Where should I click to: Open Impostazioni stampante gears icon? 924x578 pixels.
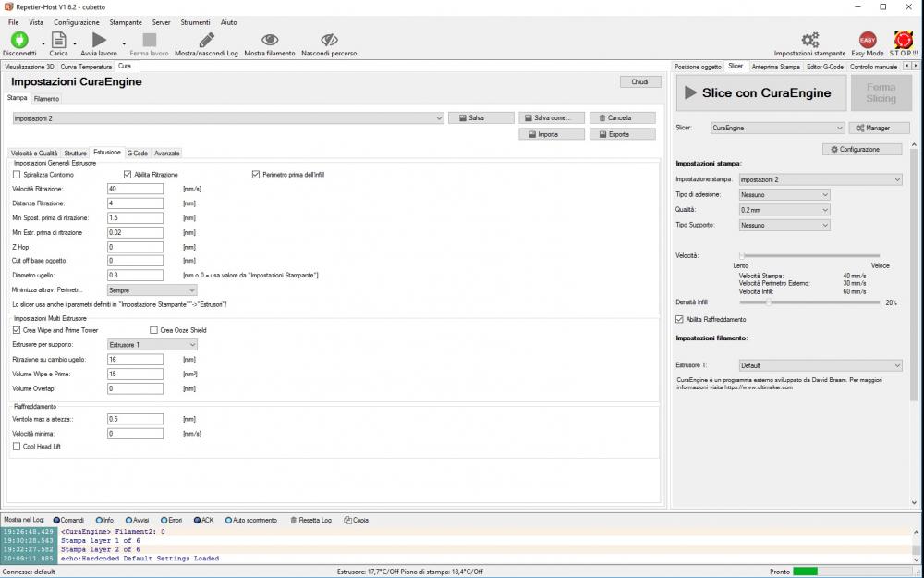[x=809, y=40]
